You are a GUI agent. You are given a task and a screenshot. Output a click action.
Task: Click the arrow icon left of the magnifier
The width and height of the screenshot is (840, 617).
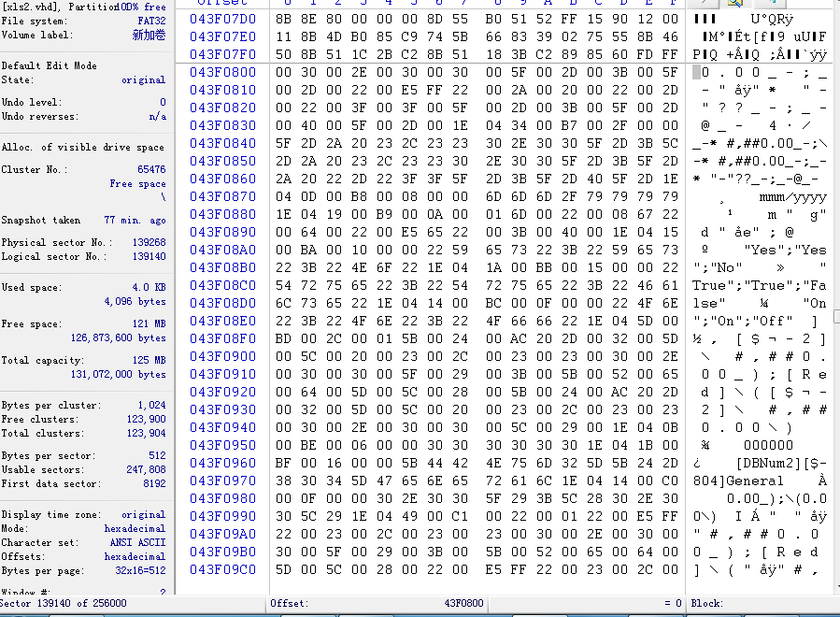click(x=705, y=3)
